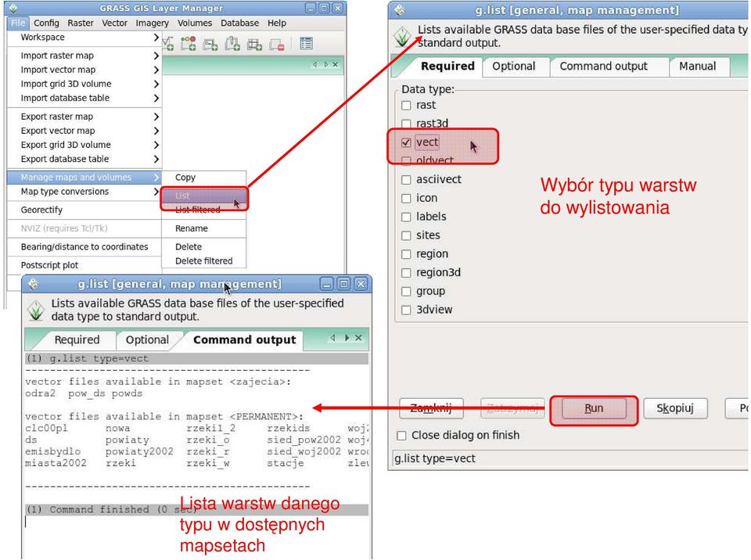
Task: Click the Skopiuj button
Action: [x=675, y=408]
